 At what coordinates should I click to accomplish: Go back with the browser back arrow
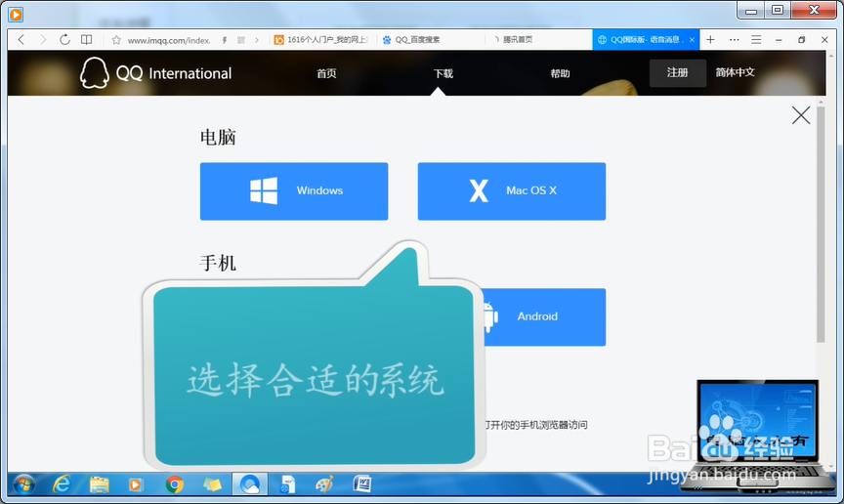tap(21, 40)
